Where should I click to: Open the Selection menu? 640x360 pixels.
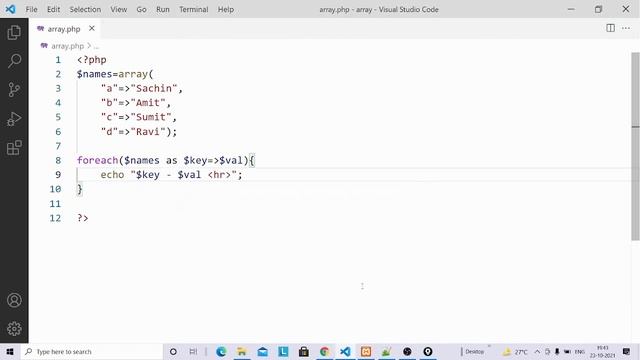pyautogui.click(x=85, y=9)
